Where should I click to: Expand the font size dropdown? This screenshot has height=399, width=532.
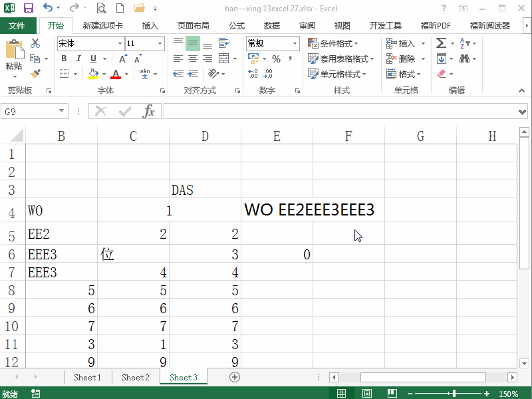[x=160, y=43]
